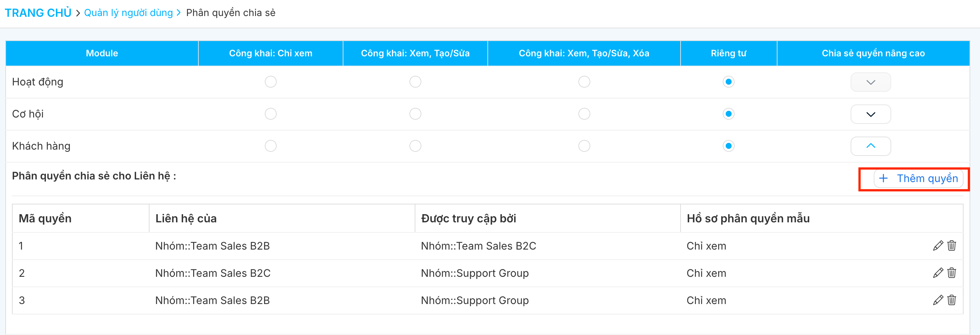Screen dimensions: 980x335
Task: Select 'Công khai: Chỉ xem' for Hoạt động
Action: click(270, 82)
